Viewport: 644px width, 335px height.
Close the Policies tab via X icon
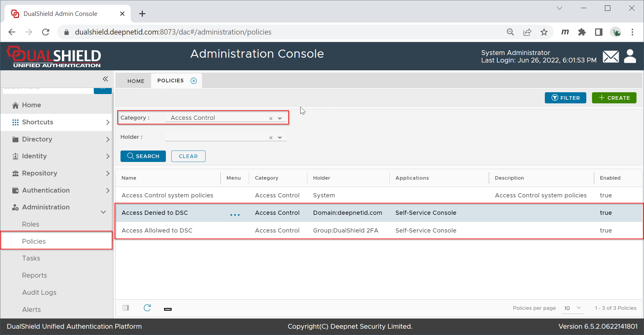point(194,81)
